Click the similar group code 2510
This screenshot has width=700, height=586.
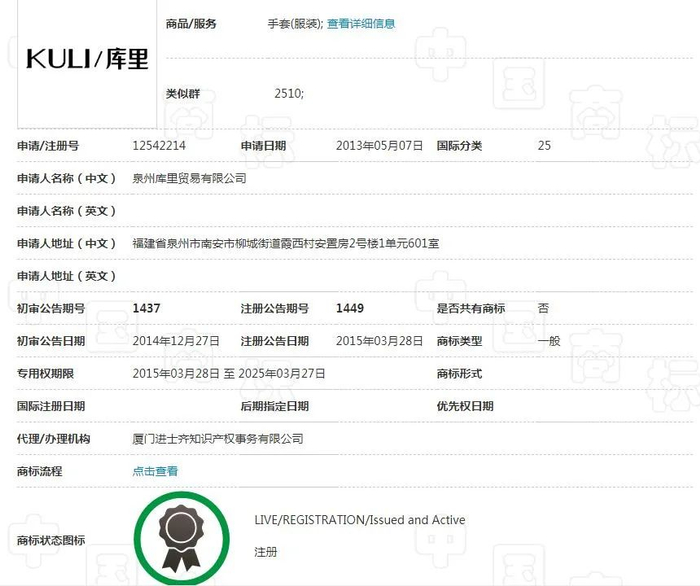pyautogui.click(x=289, y=93)
